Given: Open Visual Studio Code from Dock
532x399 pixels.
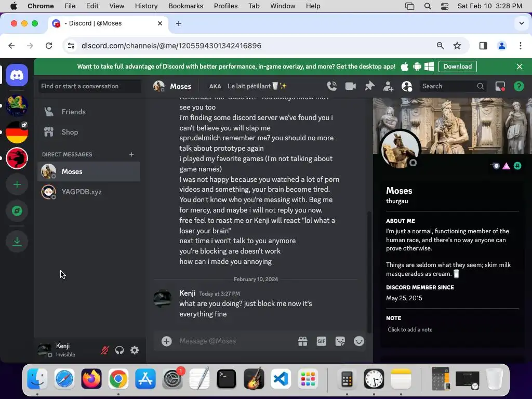Looking at the screenshot, I should click(x=281, y=379).
